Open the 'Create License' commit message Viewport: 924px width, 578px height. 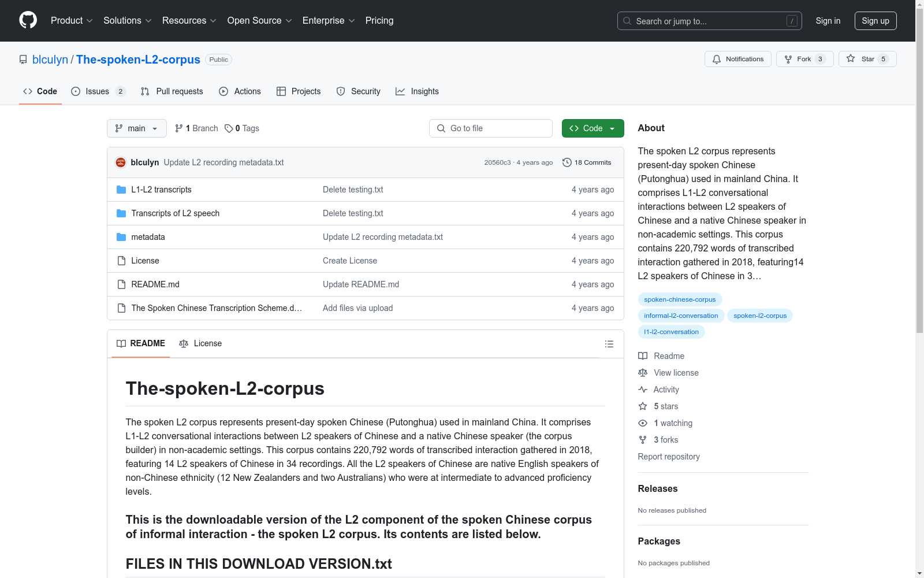click(350, 261)
